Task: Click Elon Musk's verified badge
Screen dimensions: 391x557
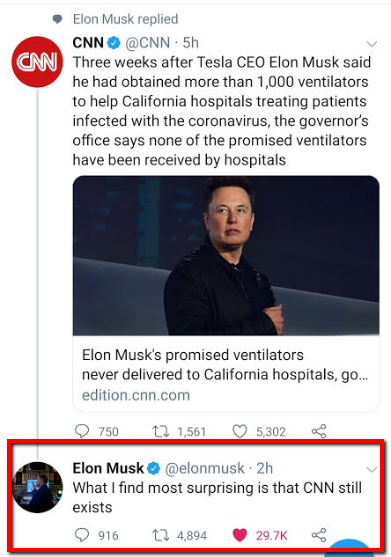Action: [x=153, y=469]
